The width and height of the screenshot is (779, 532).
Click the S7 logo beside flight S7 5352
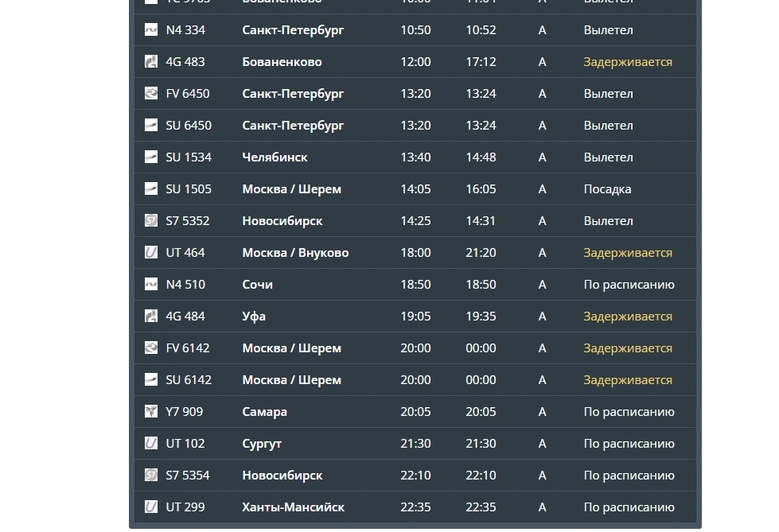(151, 220)
